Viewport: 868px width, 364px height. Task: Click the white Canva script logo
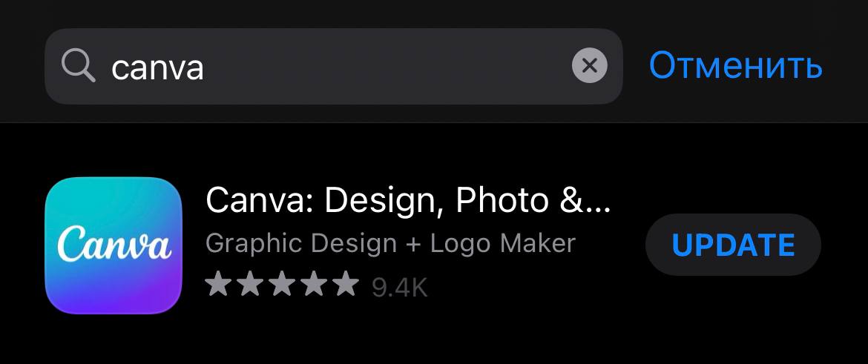[x=114, y=242]
